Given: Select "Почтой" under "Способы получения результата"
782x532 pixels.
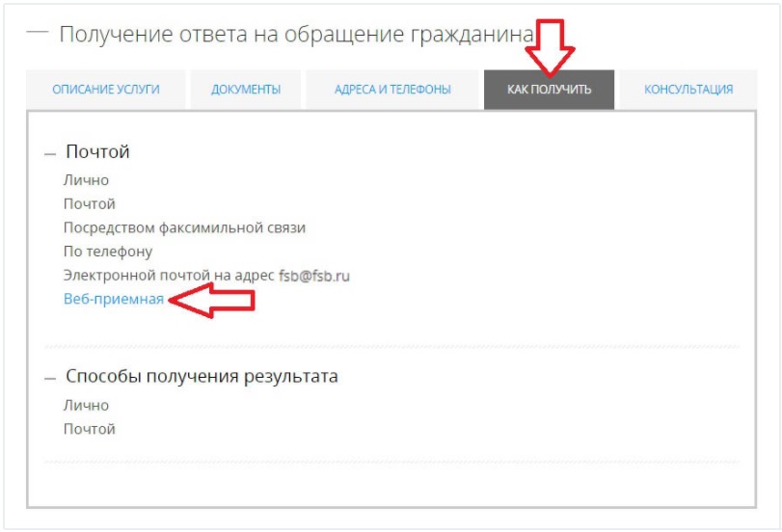Looking at the screenshot, I should (x=90, y=429).
